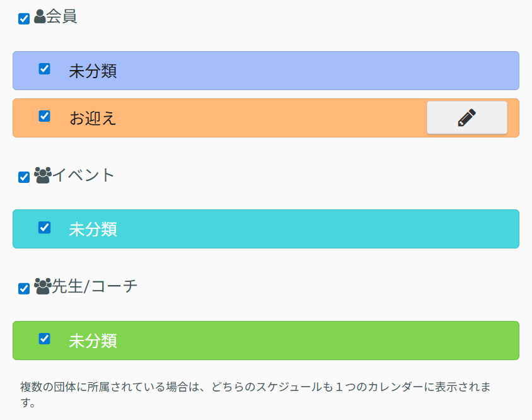The height and width of the screenshot is (420, 532).
Task: Click the 先生/コーチ section label
Action: (x=95, y=287)
